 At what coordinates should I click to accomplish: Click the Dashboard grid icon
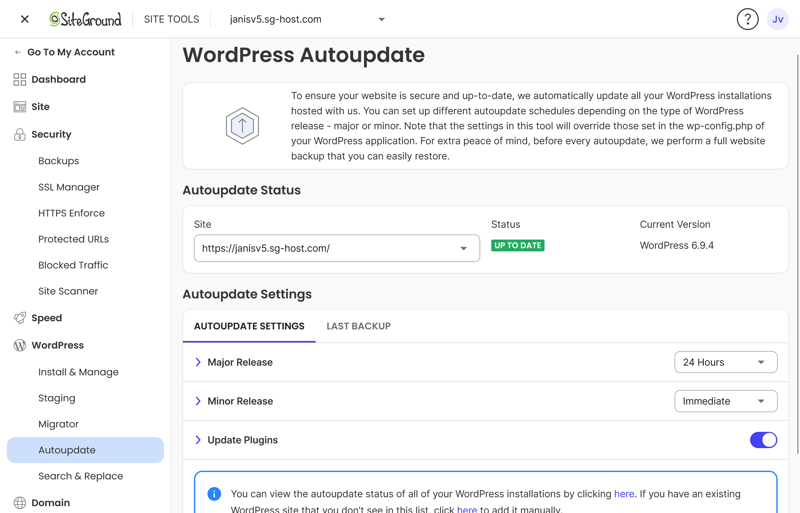[x=19, y=79]
